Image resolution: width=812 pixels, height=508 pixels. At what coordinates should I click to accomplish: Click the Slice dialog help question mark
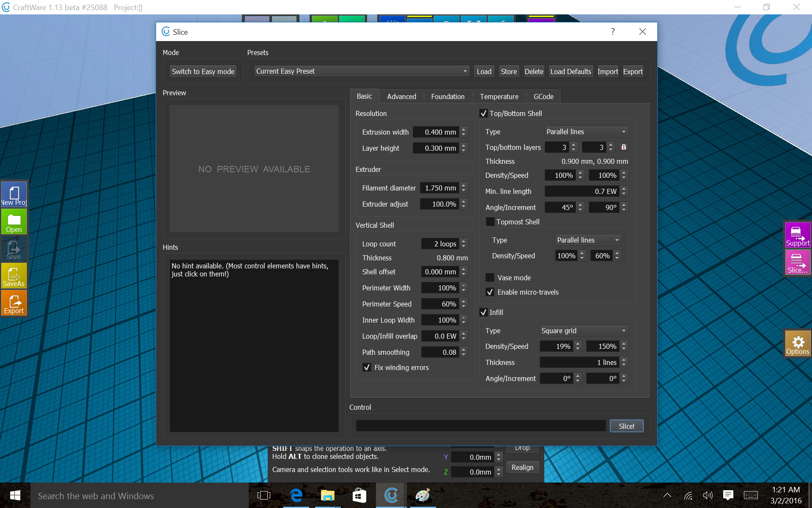coord(613,32)
